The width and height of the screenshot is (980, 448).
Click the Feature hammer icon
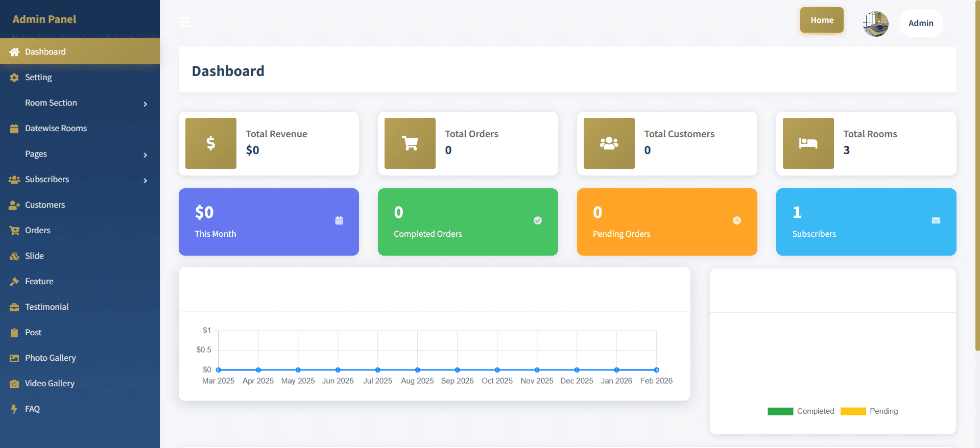click(x=14, y=282)
